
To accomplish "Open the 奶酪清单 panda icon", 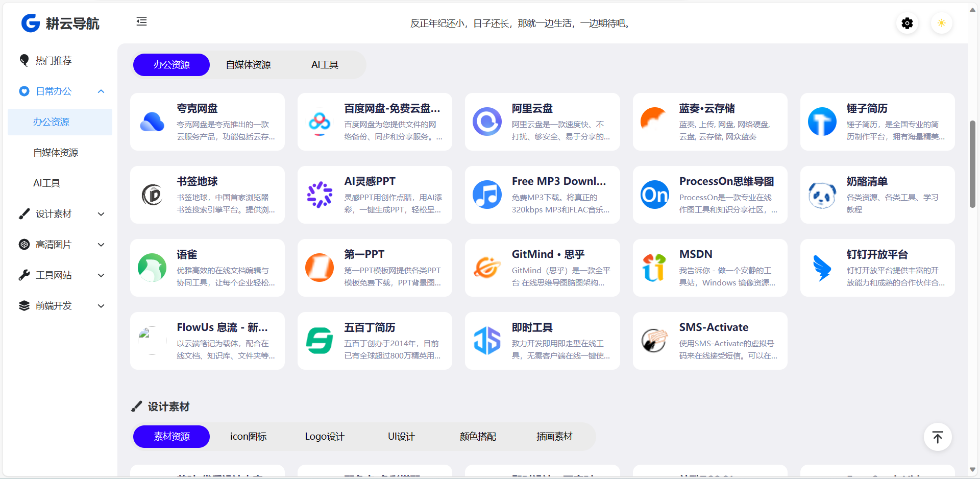I will pos(822,195).
